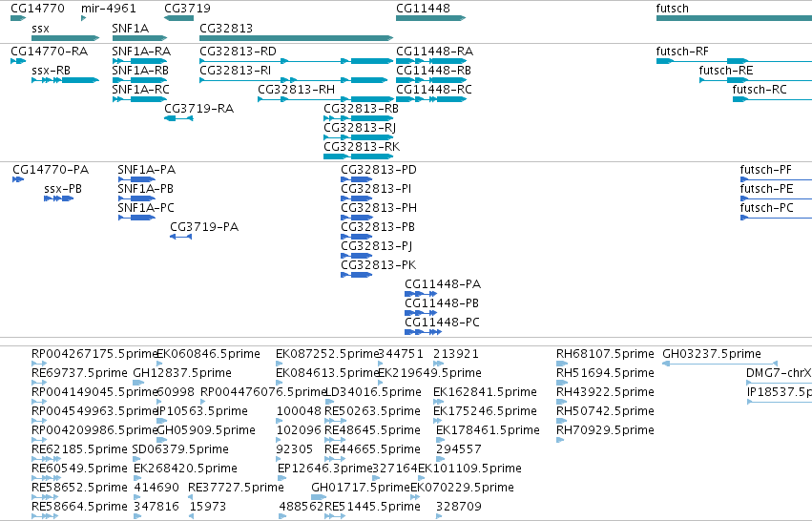Select transcript futsch-RF

pos(734,61)
